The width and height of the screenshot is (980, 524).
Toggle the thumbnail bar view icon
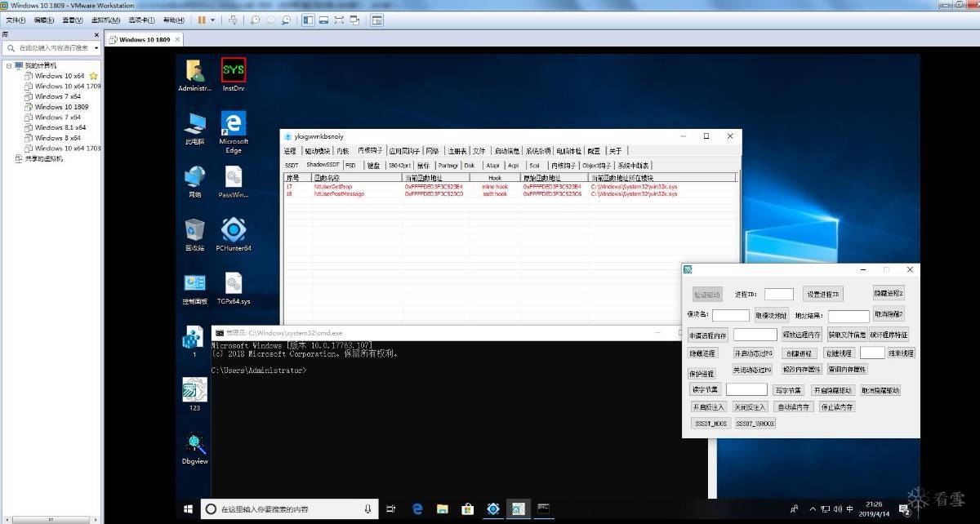324,20
